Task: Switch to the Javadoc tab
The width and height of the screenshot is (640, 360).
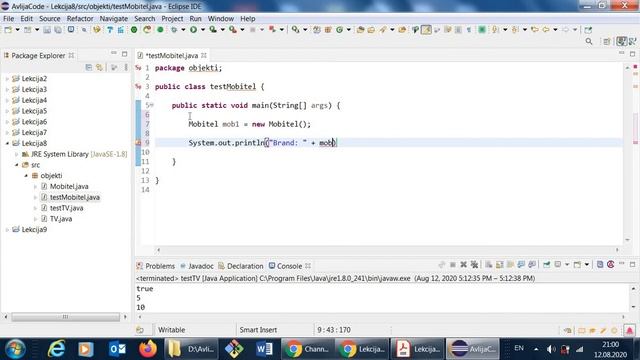Action: (197, 266)
